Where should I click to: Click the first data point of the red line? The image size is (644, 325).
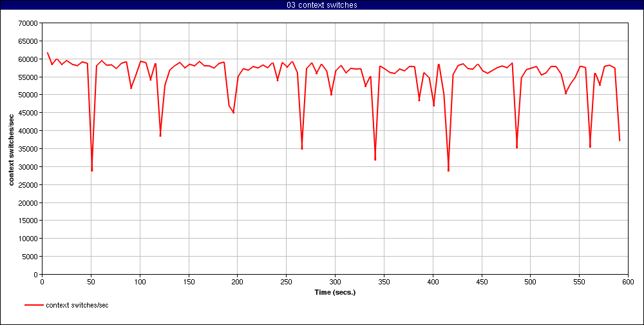pyautogui.click(x=47, y=53)
